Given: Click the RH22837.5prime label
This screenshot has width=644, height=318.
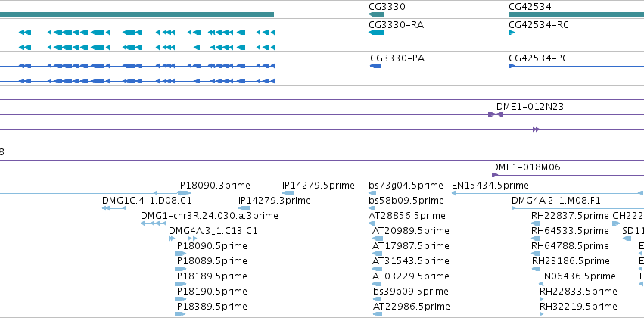Looking at the screenshot, I should point(570,216).
